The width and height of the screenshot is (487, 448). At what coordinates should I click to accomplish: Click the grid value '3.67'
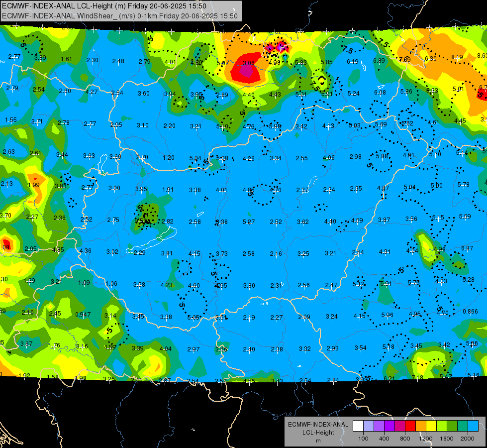[x=26, y=344]
